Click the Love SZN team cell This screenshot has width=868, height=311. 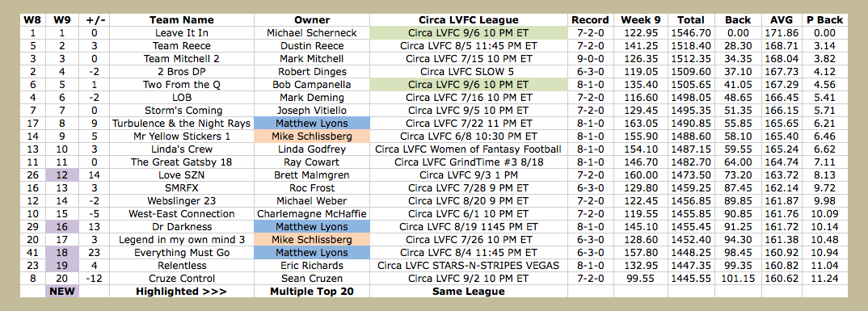coord(182,174)
